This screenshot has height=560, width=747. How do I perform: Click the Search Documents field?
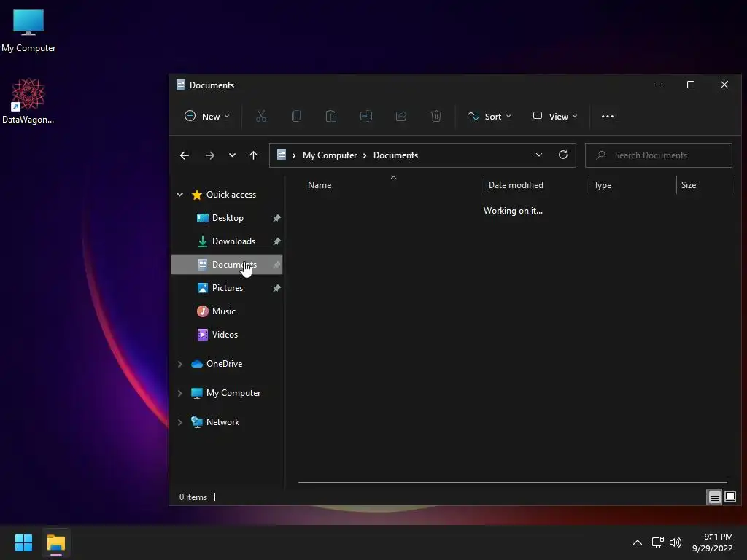[659, 155]
